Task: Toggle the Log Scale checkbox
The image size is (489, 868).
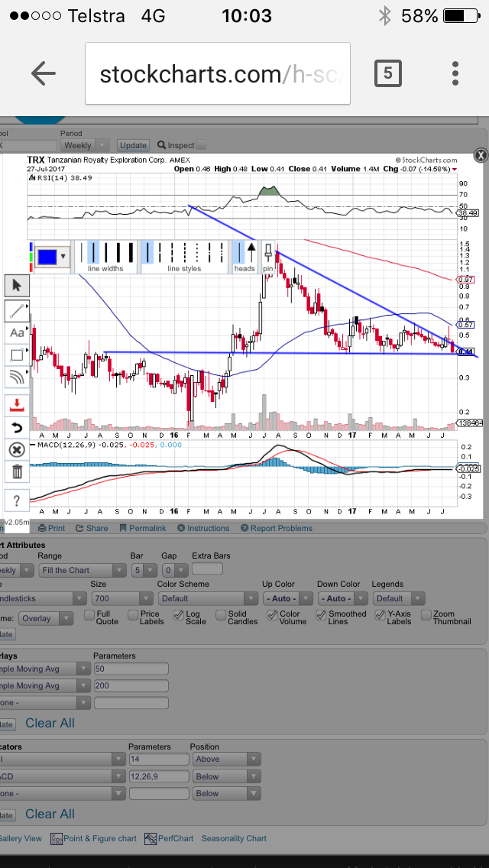Action: 178,614
